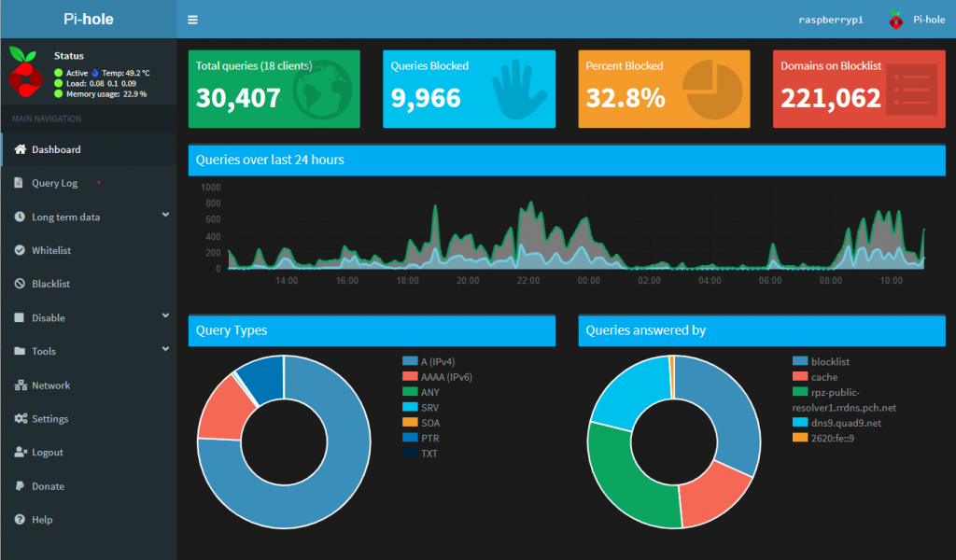Click the Help question-mark icon
Viewport: 956px width, 560px height.
click(20, 519)
